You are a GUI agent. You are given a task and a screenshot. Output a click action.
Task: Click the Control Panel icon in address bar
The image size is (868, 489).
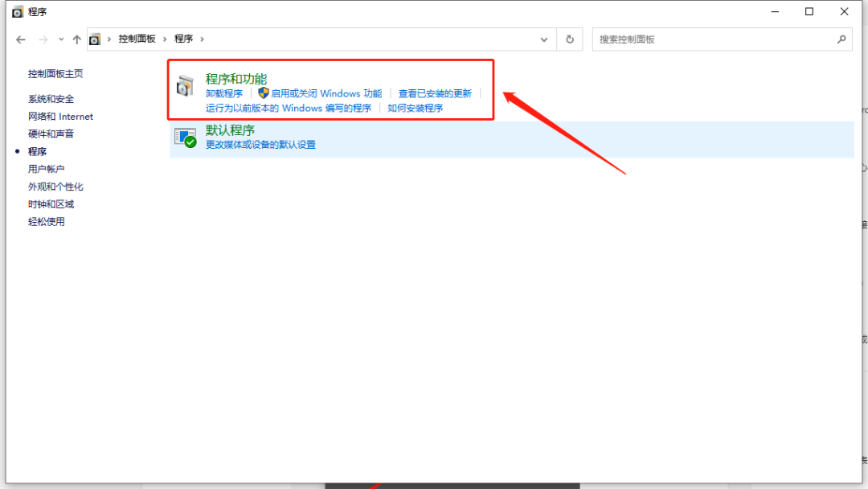coord(95,39)
